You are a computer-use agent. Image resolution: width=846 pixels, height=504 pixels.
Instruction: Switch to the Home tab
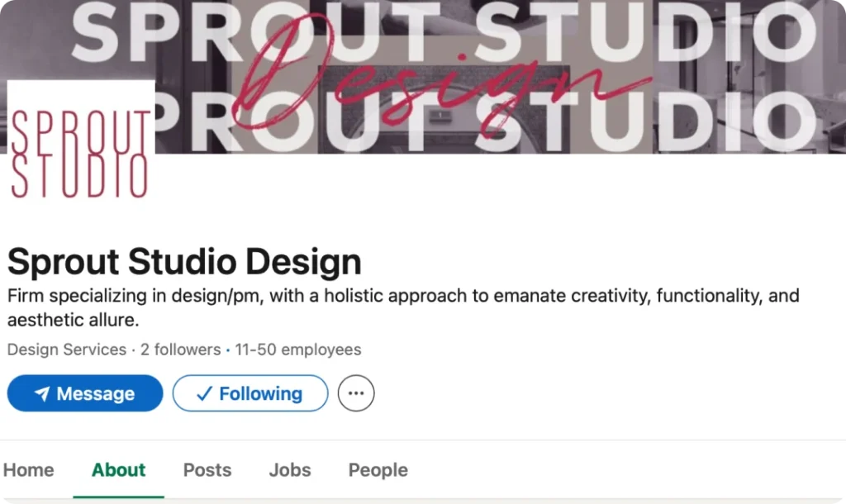pyautogui.click(x=29, y=470)
